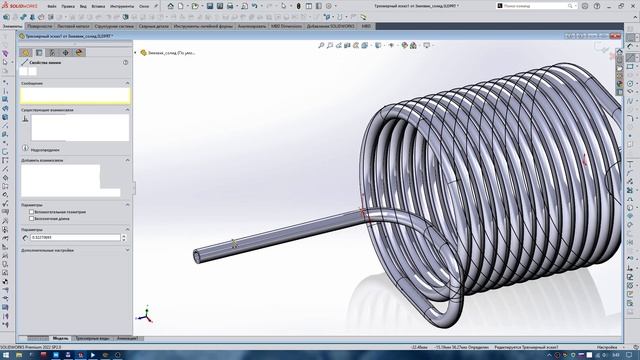Switch to the Структурная система ribbon tab
Image resolution: width=640 pixels, height=360 pixels.
[x=114, y=26]
